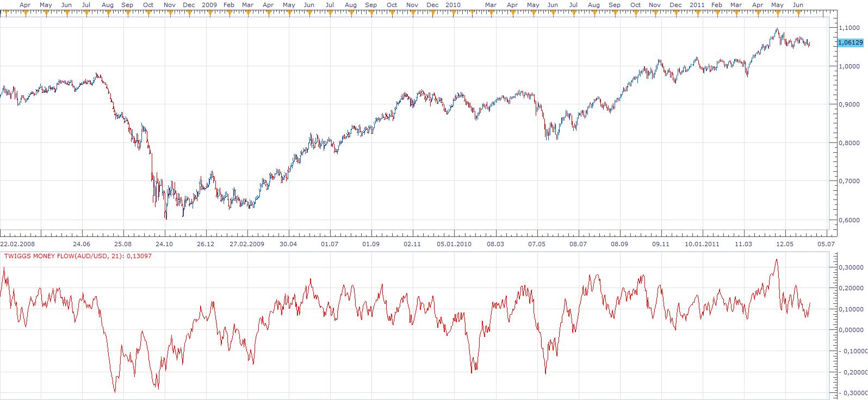The image size is (868, 400).
Task: Click the -0,10000 indicator axis value
Action: (852, 351)
